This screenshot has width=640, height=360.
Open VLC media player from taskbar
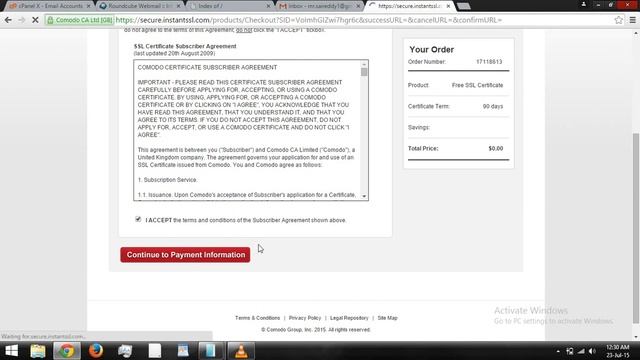click(241, 351)
